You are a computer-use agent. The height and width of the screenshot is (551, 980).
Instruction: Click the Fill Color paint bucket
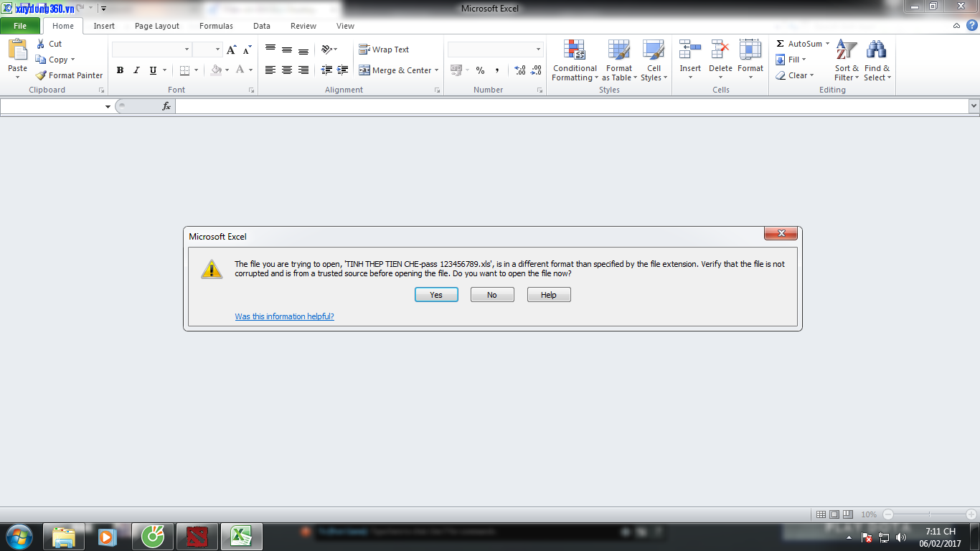coord(216,70)
